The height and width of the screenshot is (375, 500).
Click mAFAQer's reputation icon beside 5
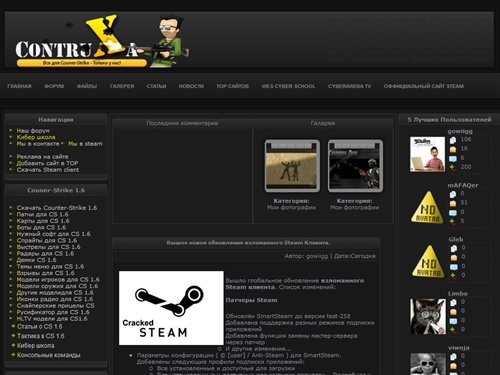coord(453,221)
